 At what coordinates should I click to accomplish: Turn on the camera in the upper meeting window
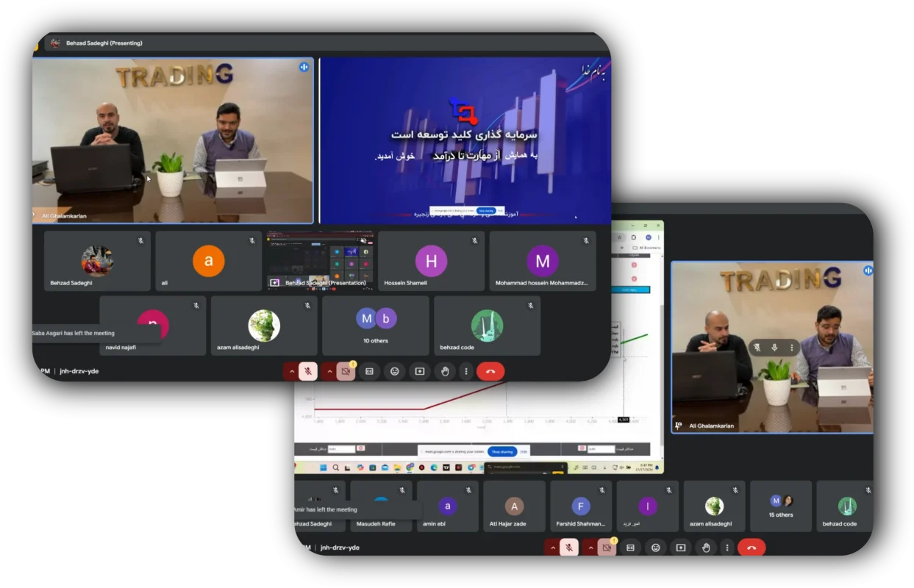click(x=346, y=371)
